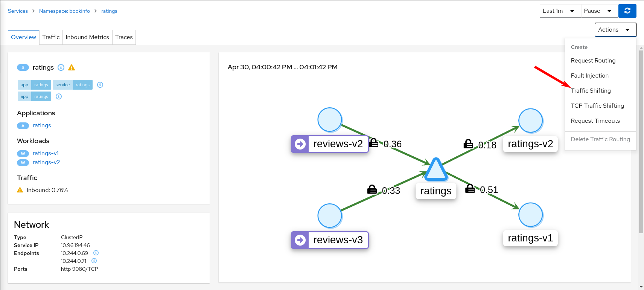Screen dimensions: 644x290
Task: Choose Fault Injection menu entry
Action: (589, 76)
